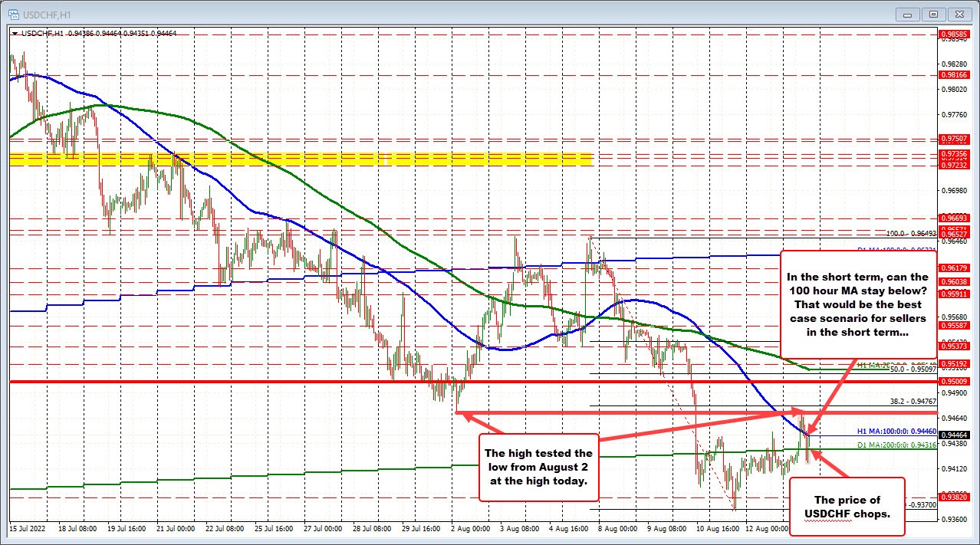Open the chart options via the title bar icon
This screenshot has height=545, width=980.
click(x=14, y=14)
